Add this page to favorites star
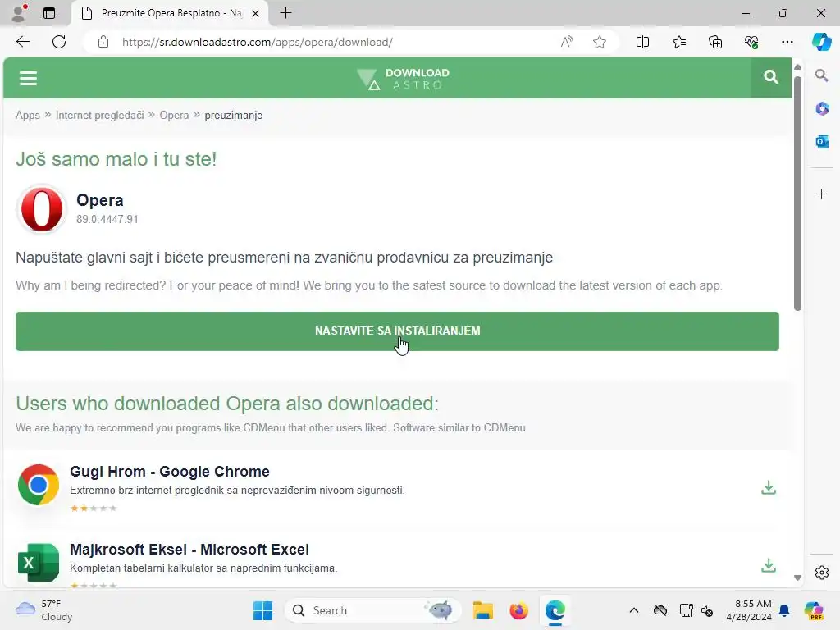The image size is (840, 630). pyautogui.click(x=600, y=42)
